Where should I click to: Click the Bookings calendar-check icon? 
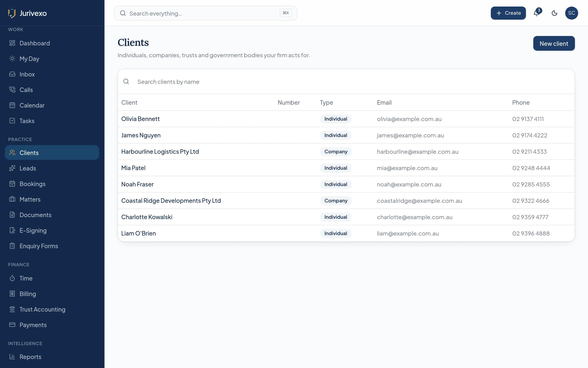(x=12, y=184)
